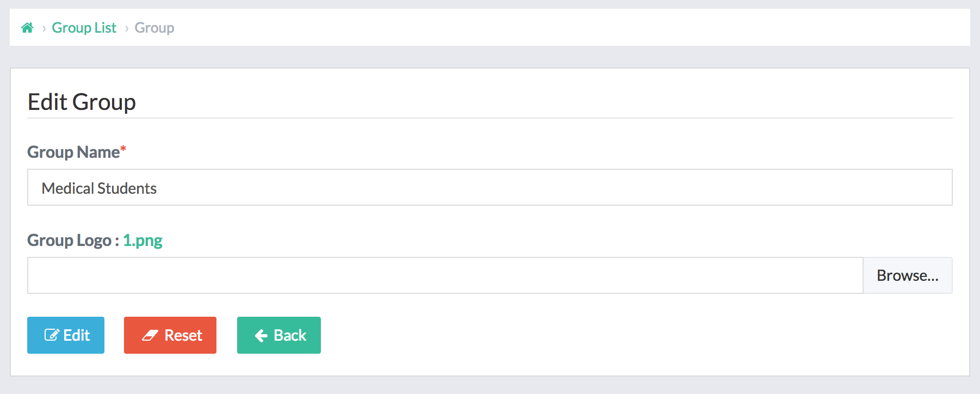Viewport: 980px width, 394px height.
Task: Click the empty Group Logo file path field
Action: tap(445, 275)
